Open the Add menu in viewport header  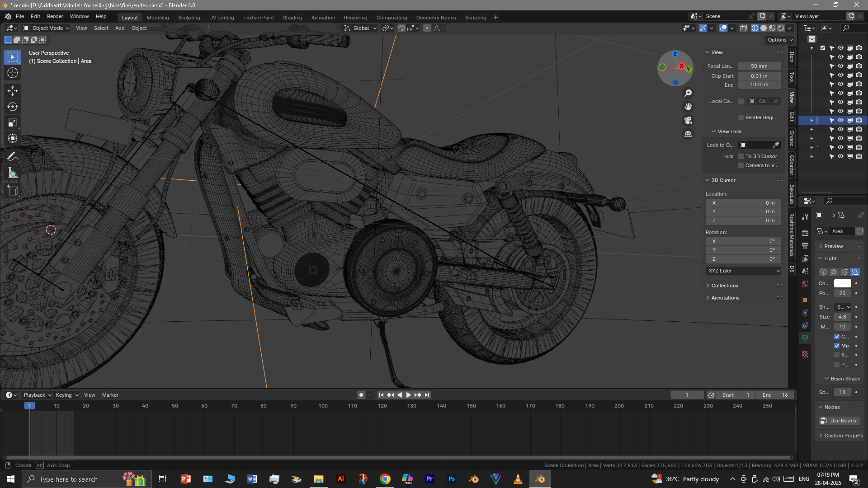tap(120, 28)
